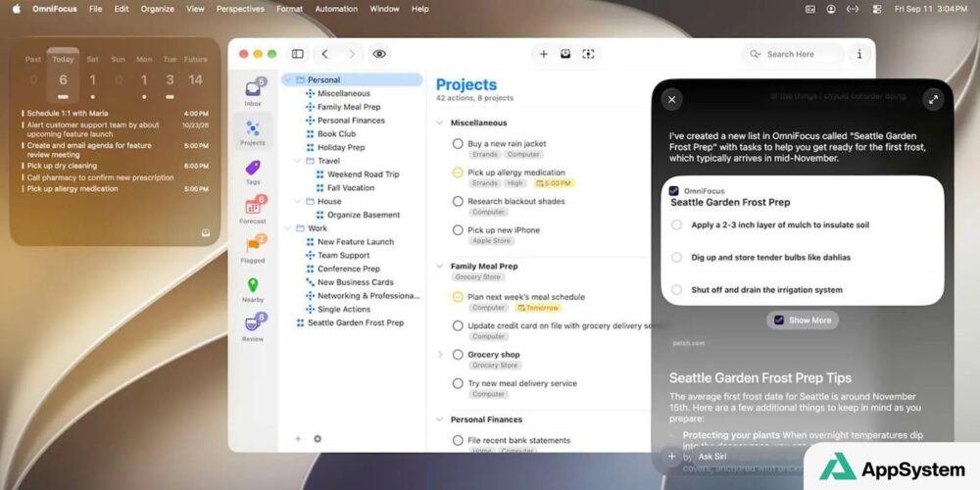Click Search Here field
The image size is (980, 490).
point(793,54)
